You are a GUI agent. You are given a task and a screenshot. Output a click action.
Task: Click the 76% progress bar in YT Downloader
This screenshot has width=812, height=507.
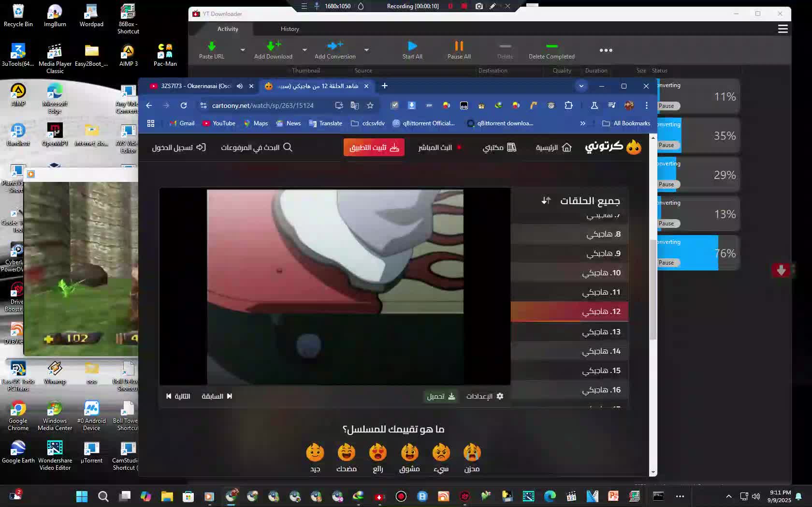click(x=698, y=253)
